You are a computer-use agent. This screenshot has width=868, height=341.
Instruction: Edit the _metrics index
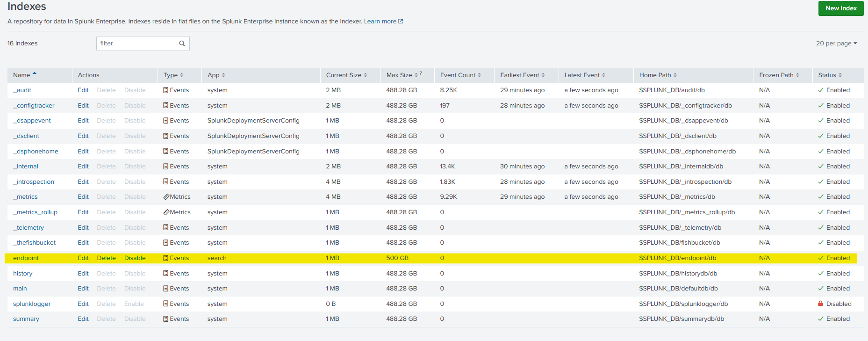tap(83, 197)
